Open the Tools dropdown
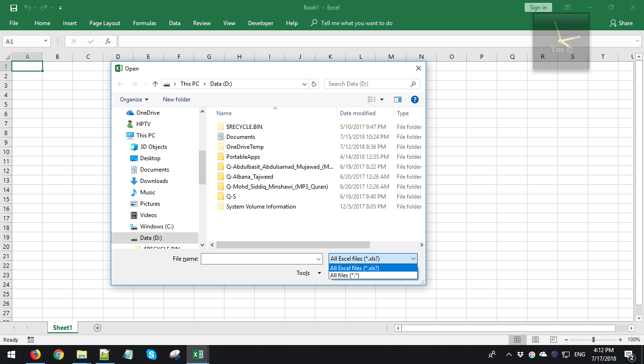The width and height of the screenshot is (644, 364). (308, 273)
